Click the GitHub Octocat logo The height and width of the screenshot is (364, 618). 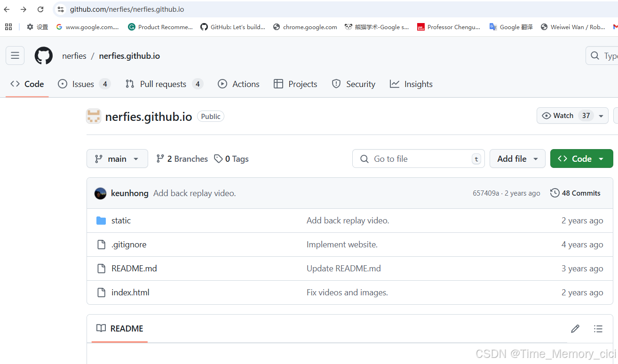44,55
